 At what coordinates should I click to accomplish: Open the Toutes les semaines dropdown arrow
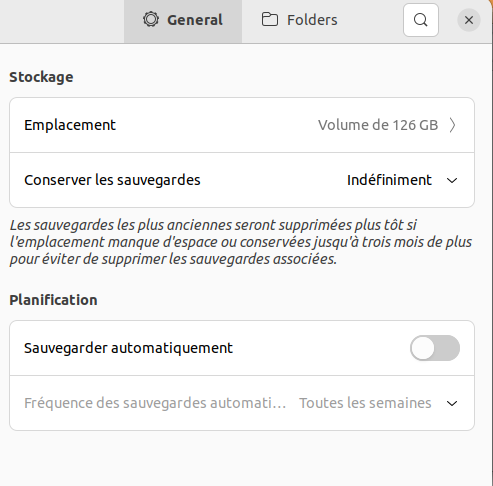click(452, 403)
